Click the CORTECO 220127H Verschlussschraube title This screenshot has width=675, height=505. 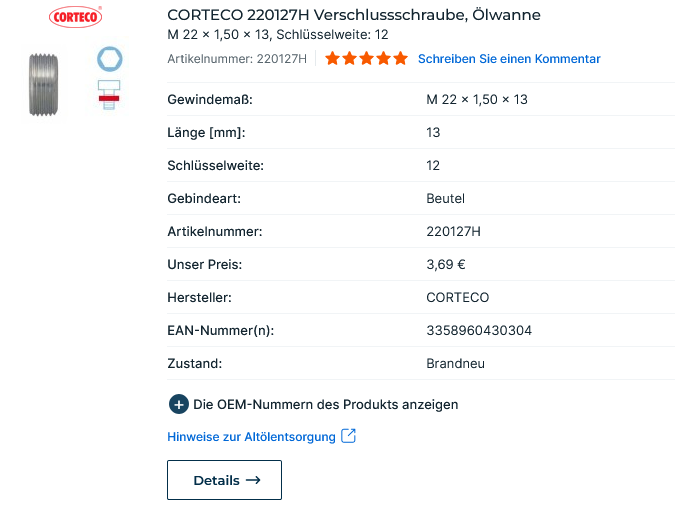coord(354,15)
